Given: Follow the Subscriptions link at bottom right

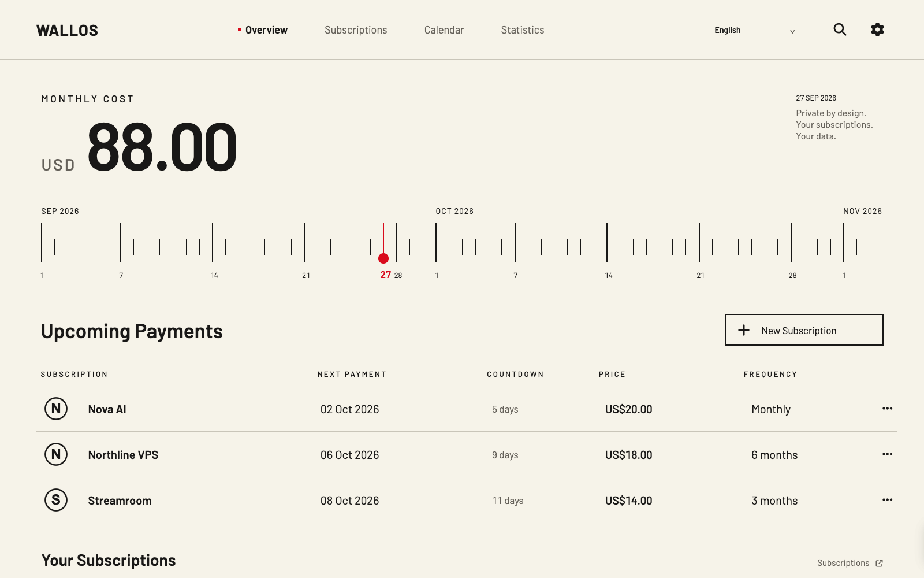Looking at the screenshot, I should coord(843,563).
